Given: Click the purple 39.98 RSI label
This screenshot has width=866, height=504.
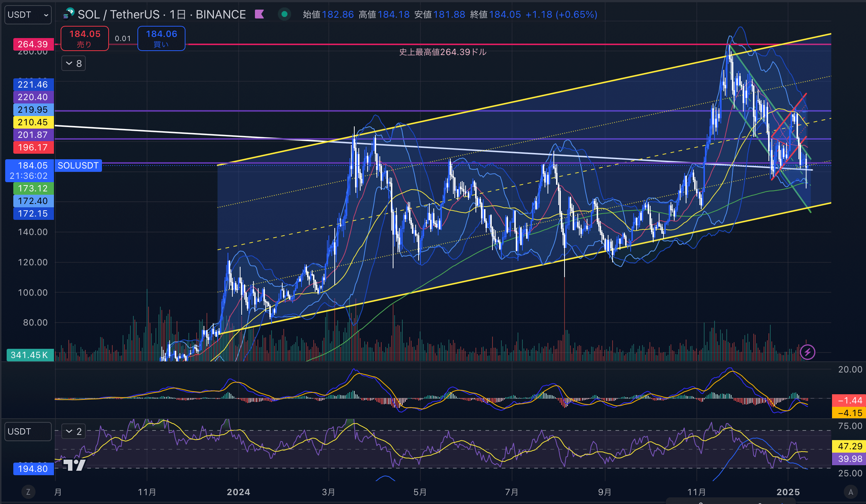Looking at the screenshot, I should point(849,459).
